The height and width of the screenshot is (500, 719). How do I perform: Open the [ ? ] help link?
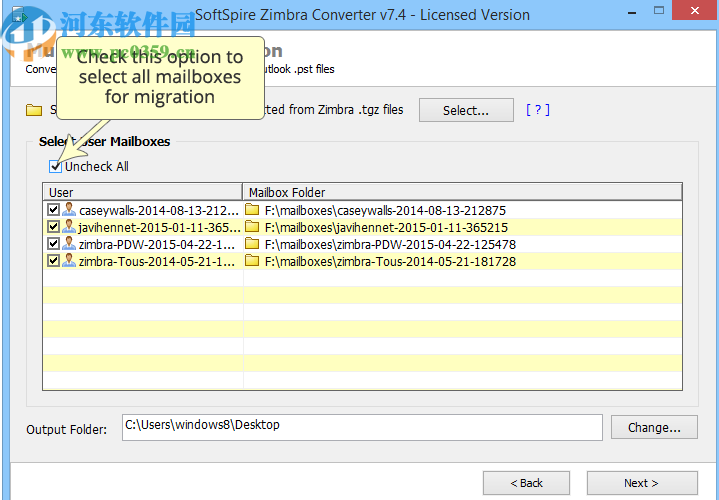pyautogui.click(x=537, y=110)
